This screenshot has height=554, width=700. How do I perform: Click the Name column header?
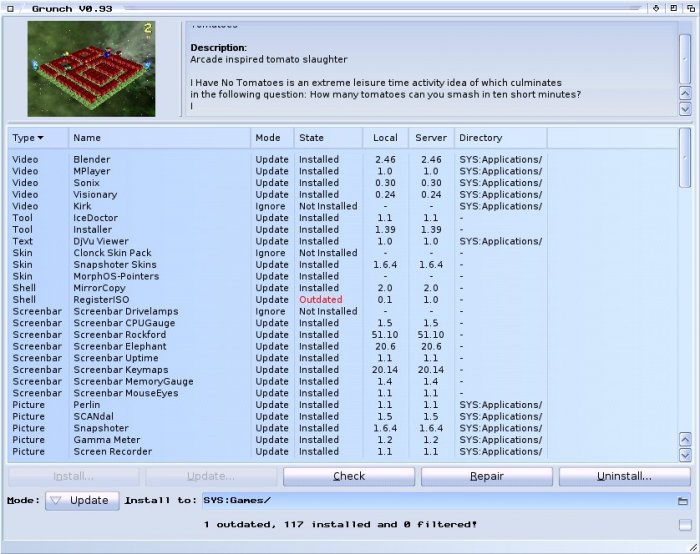tap(159, 137)
